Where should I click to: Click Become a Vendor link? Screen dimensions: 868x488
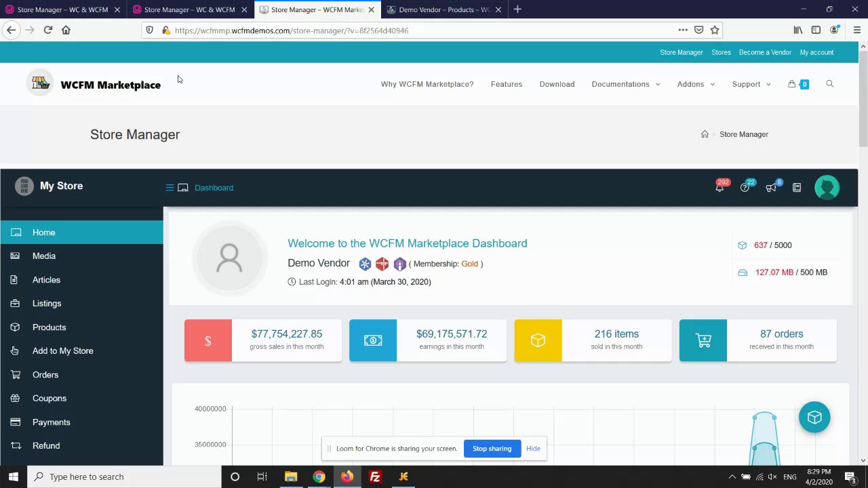(x=765, y=52)
